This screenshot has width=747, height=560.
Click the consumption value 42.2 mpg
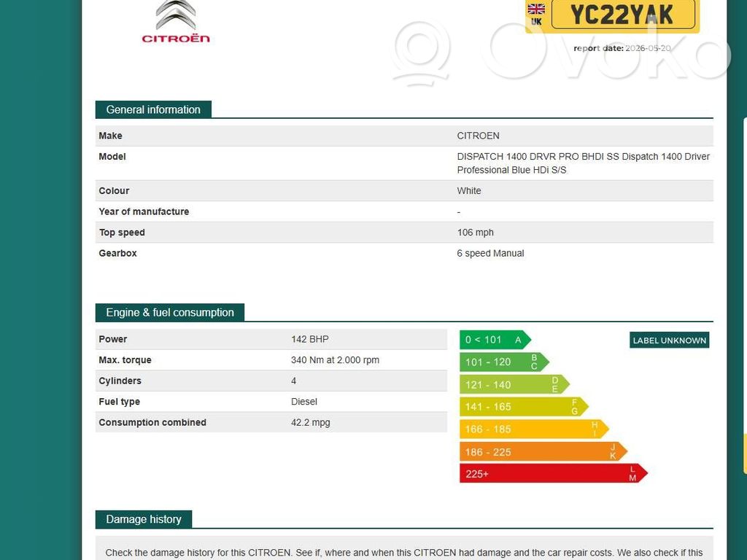310,422
